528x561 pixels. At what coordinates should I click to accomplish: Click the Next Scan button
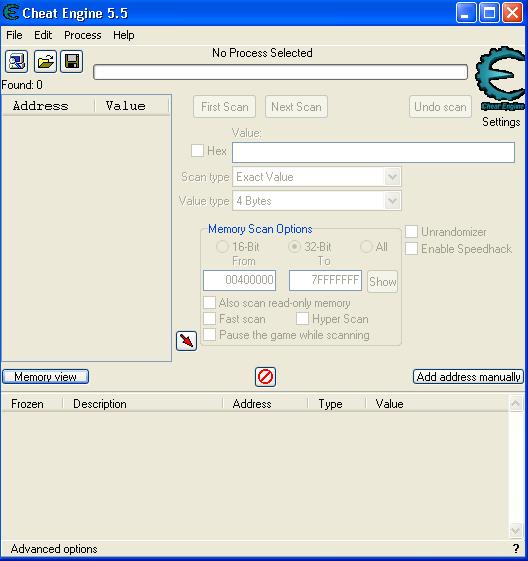296,107
